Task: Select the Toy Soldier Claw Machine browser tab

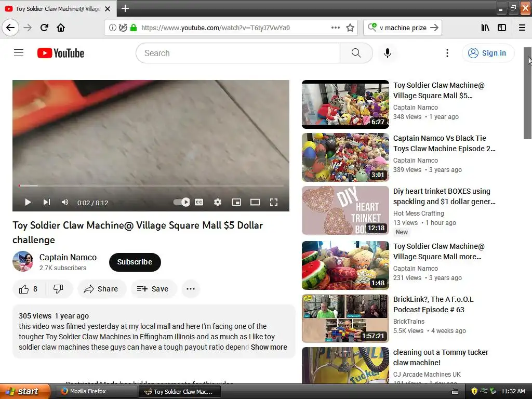Action: point(58,9)
